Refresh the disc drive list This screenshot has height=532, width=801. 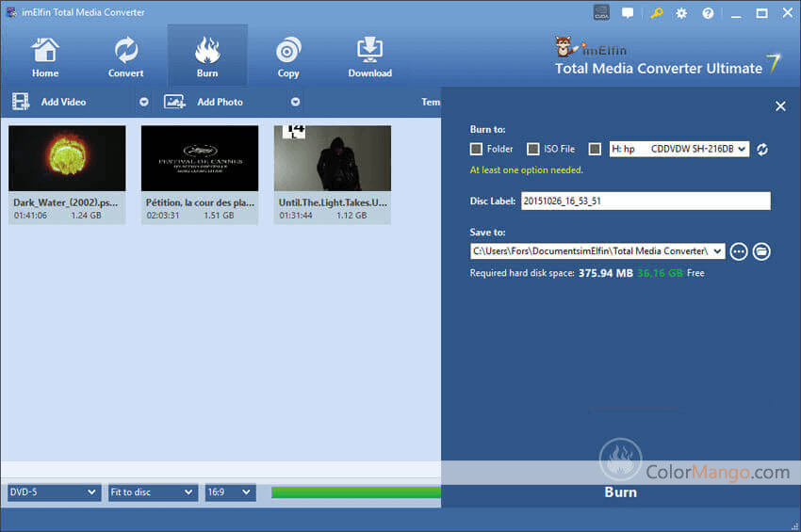(x=762, y=149)
